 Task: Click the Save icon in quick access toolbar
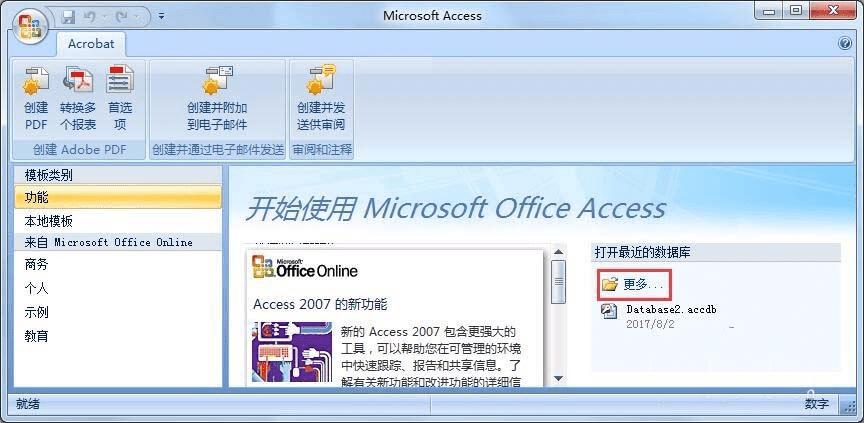click(68, 17)
